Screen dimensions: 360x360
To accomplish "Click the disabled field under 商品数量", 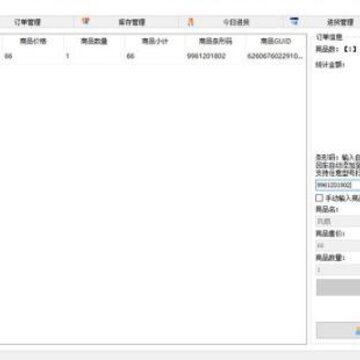I will point(338,270).
